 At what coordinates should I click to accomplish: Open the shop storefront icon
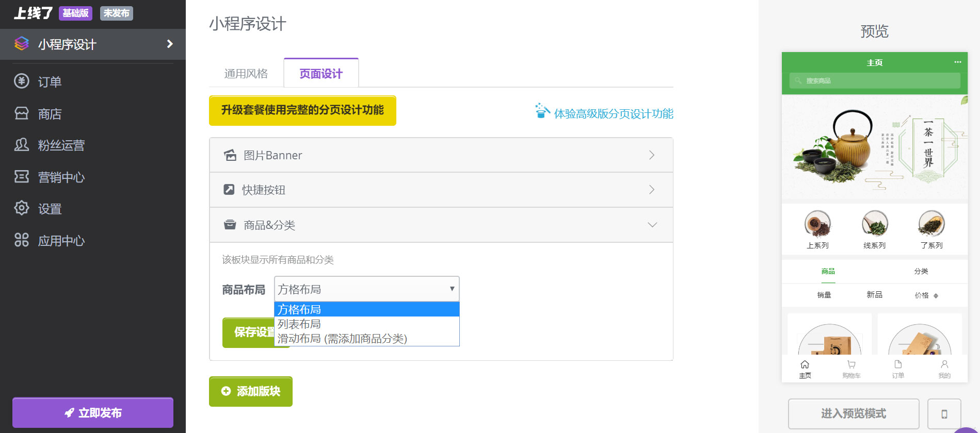pos(22,113)
